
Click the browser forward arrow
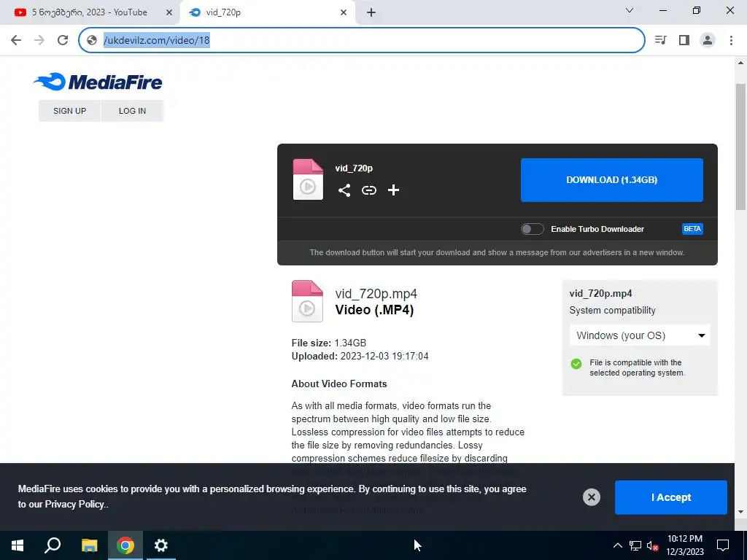click(39, 40)
